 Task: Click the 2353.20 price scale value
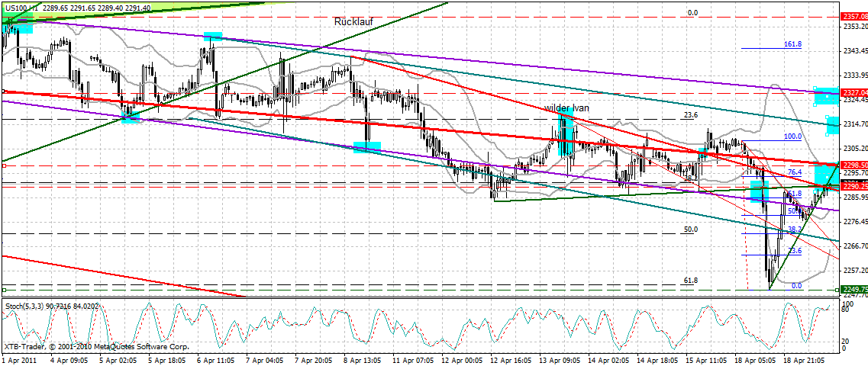[x=855, y=27]
